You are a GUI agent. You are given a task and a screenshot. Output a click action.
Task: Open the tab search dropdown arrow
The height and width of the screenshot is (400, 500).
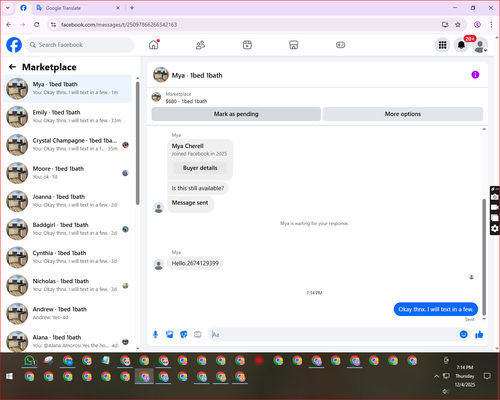(x=8, y=8)
